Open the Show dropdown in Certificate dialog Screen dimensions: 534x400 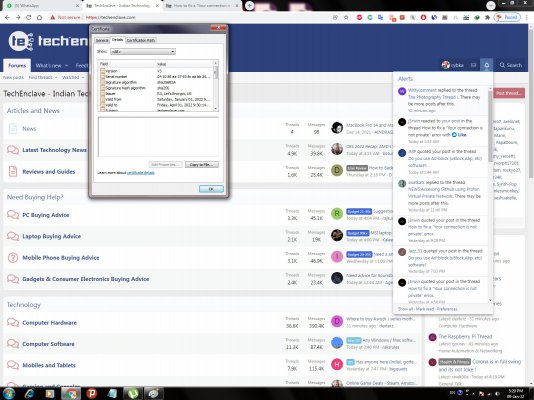tap(143, 52)
